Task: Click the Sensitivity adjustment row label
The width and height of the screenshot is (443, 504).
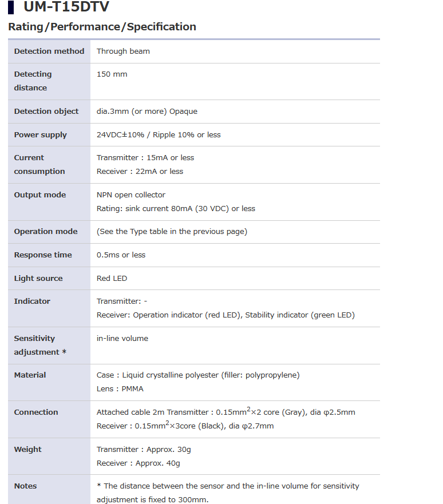Action: point(40,345)
